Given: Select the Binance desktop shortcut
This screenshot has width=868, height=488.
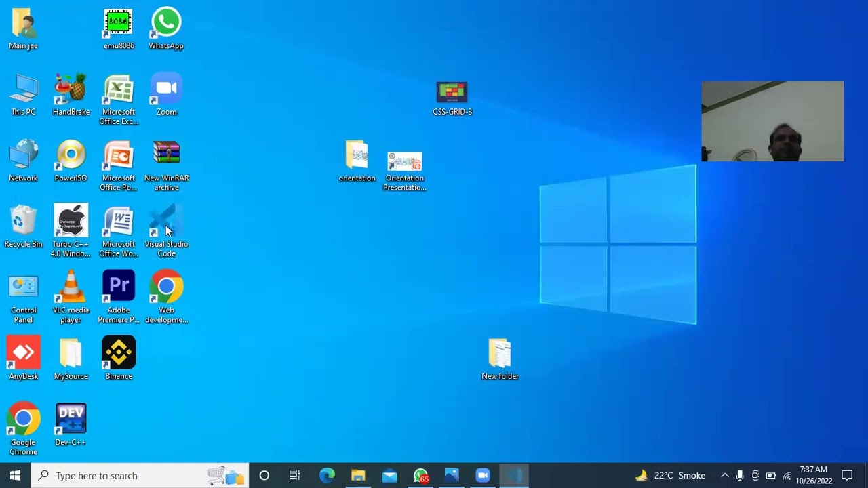Looking at the screenshot, I should pyautogui.click(x=119, y=359).
